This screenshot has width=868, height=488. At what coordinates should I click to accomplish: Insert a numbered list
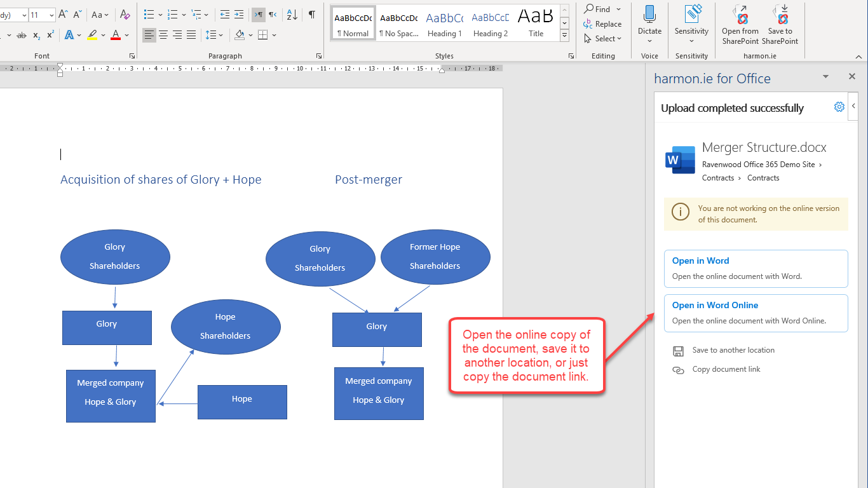click(173, 14)
